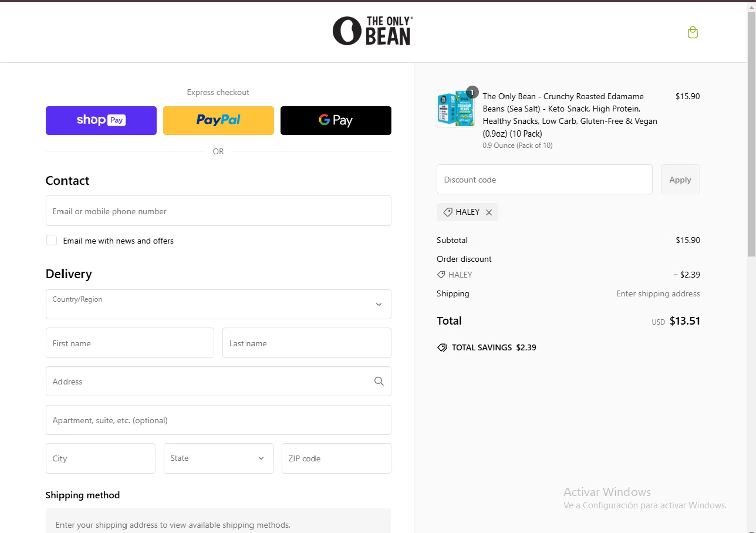
Task: Click the 'Shipping method' heading
Action: tap(83, 495)
